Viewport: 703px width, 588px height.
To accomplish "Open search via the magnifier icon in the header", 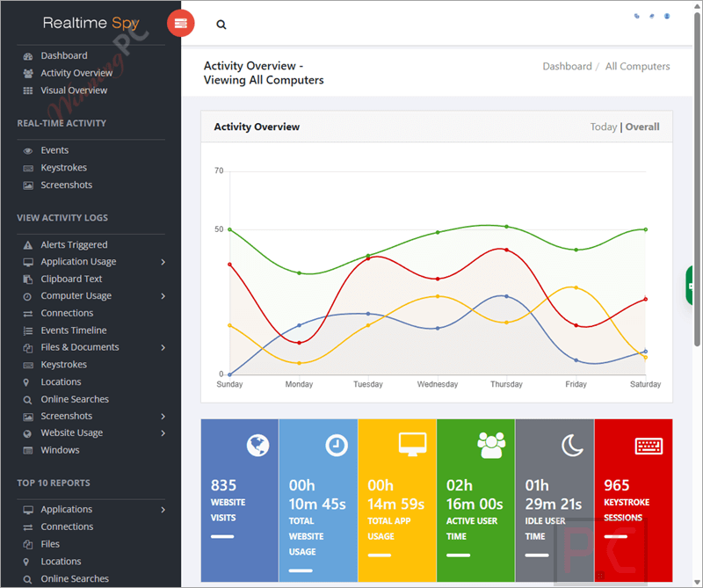I will click(x=221, y=25).
